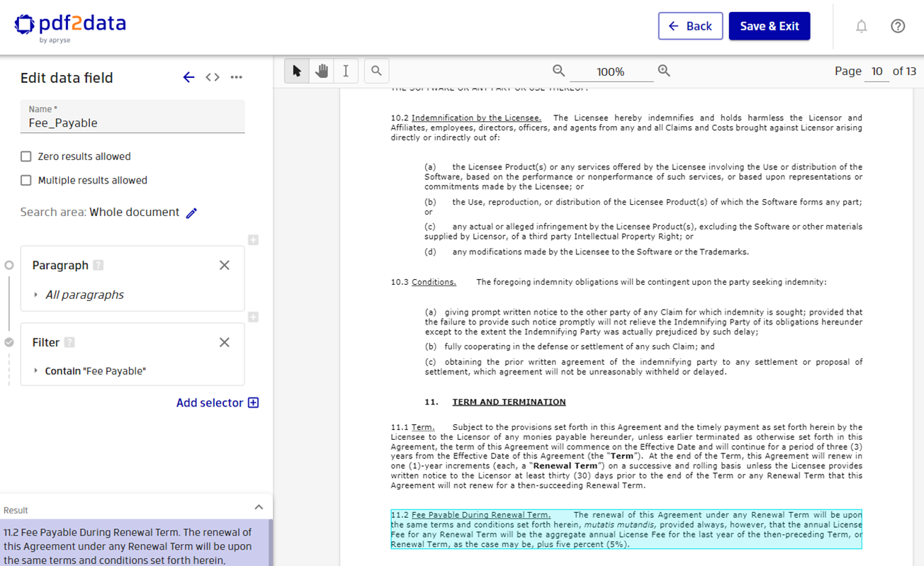Select the pointer tool in viewer toolbar
924x566 pixels.
click(x=297, y=70)
